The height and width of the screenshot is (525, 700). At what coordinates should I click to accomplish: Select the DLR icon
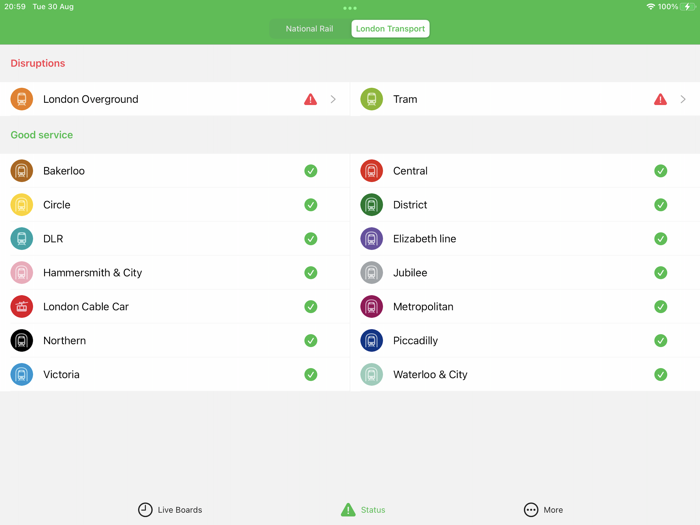click(21, 239)
